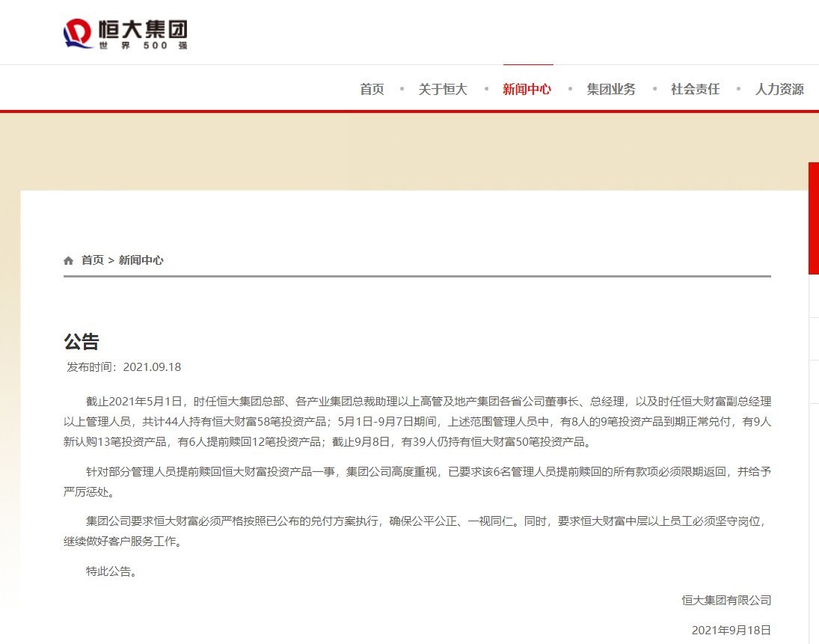Open the 集团业务 navigation item
Image resolution: width=819 pixels, height=644 pixels.
tap(611, 89)
